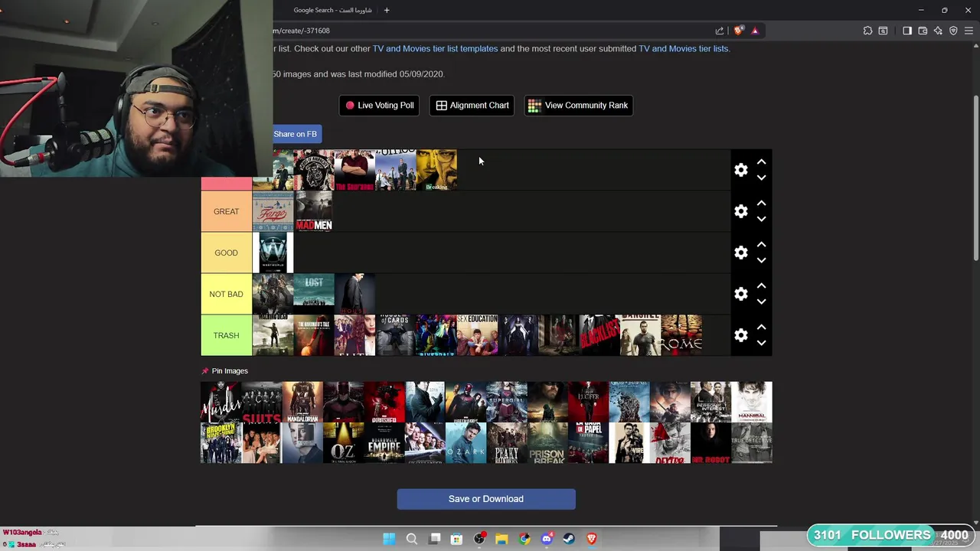Move GOOD tier down with arrow
The image size is (980, 551).
(761, 260)
